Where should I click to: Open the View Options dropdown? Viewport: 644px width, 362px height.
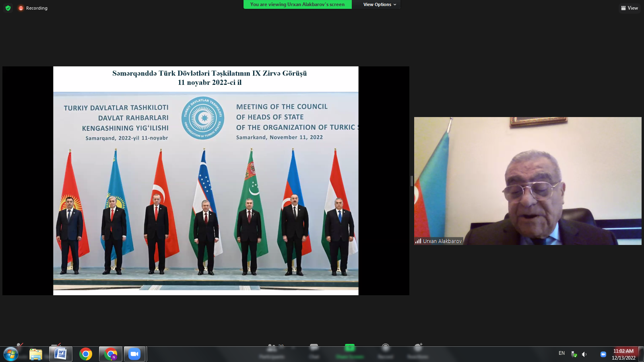(x=379, y=4)
